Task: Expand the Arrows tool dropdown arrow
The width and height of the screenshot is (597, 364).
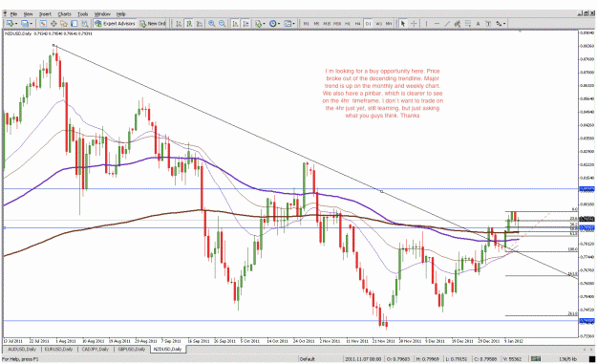Action: (x=504, y=24)
